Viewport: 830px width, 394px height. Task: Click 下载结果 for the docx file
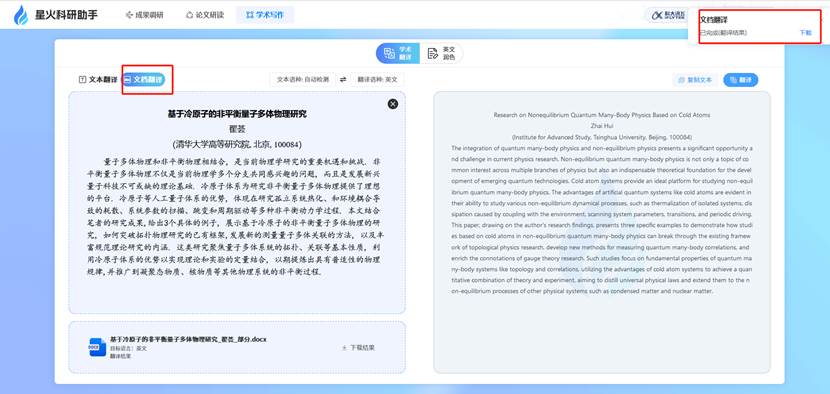click(x=358, y=348)
